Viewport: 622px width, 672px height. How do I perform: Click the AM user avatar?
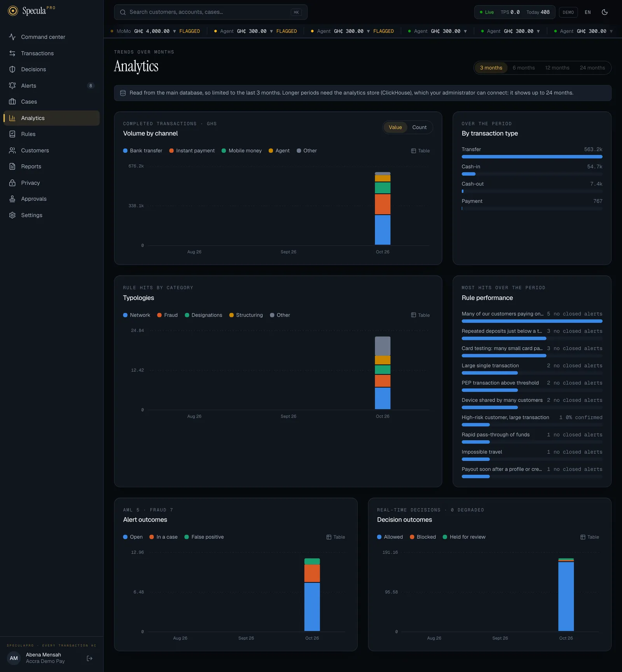tap(14, 658)
